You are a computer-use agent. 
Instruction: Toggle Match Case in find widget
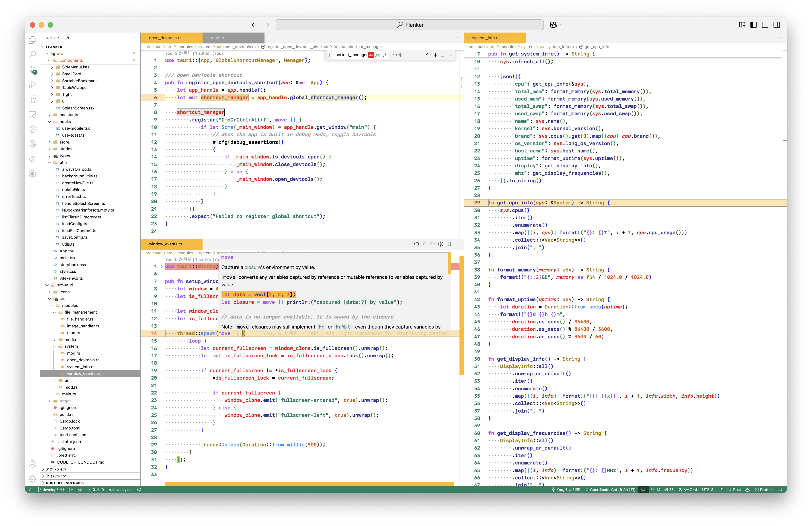[371, 55]
